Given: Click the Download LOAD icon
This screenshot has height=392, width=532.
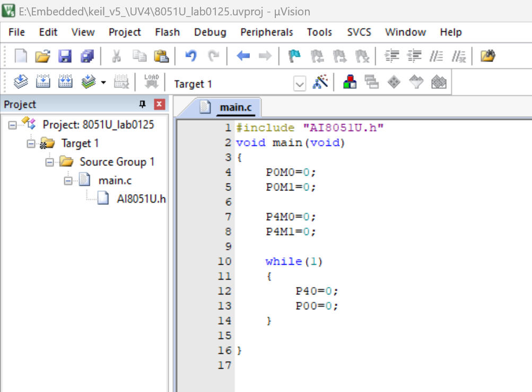Looking at the screenshot, I should [x=151, y=82].
